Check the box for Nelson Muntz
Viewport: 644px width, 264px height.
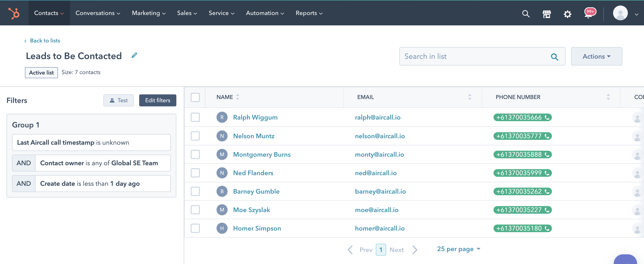[x=195, y=136]
